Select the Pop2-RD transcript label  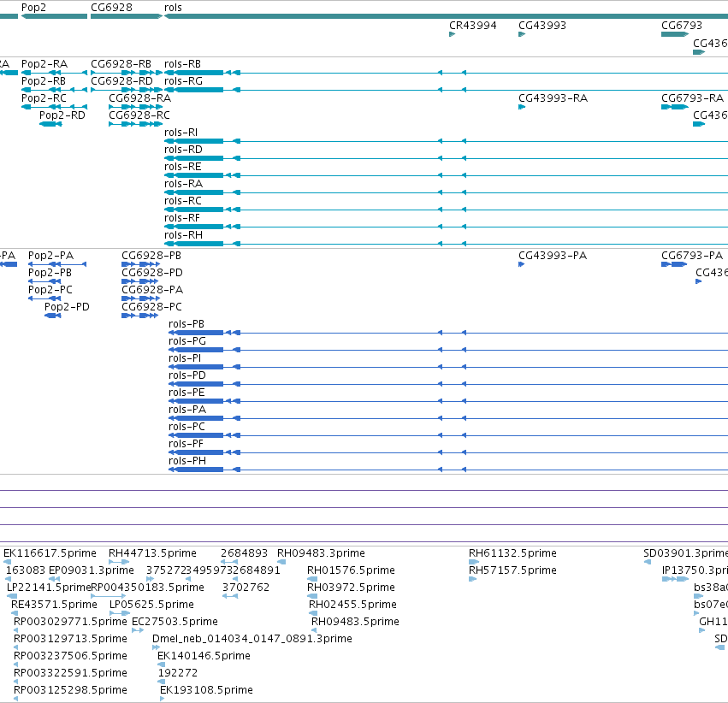pos(62,115)
